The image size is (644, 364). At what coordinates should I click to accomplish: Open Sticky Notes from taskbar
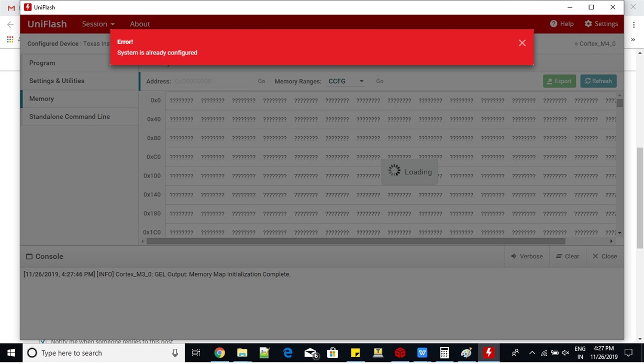click(355, 353)
